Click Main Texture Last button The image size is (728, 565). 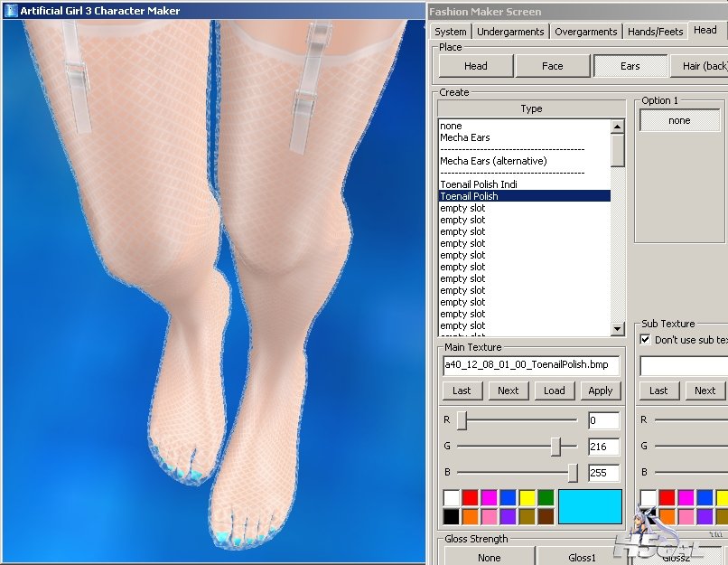[x=462, y=391]
